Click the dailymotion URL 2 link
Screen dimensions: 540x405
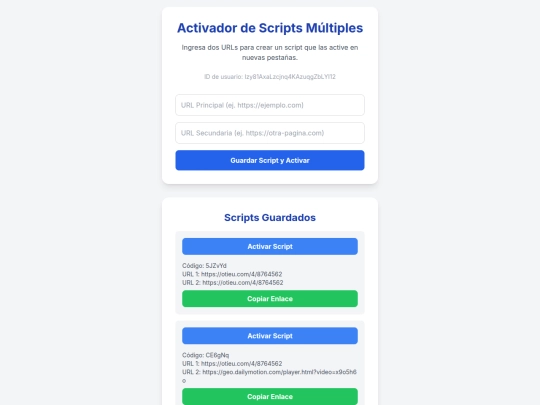(269, 376)
